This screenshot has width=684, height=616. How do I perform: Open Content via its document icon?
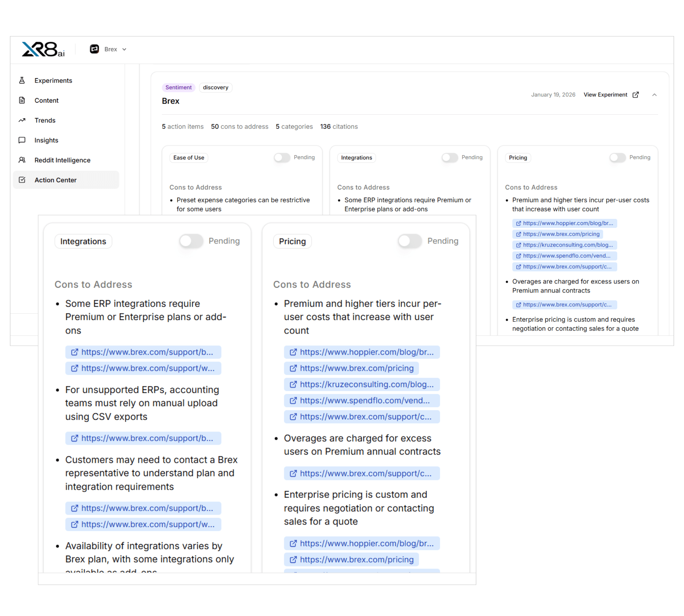tap(22, 100)
